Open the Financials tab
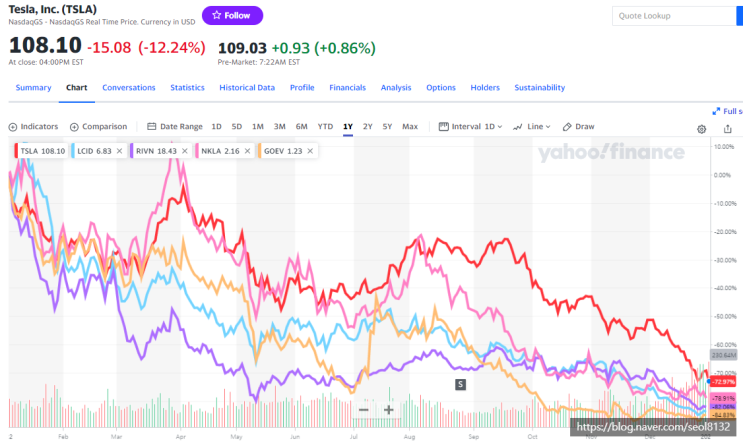Screen dimensions: 743x443 click(347, 87)
